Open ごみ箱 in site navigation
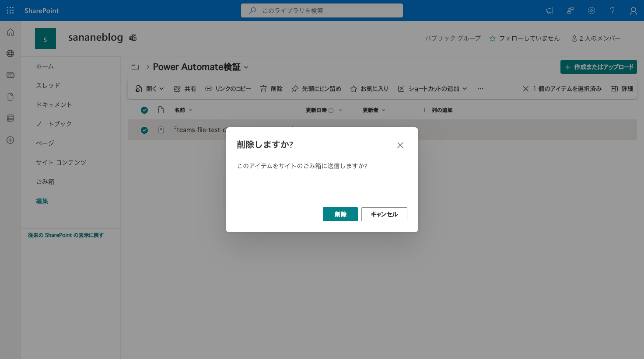This screenshot has width=644, height=359. point(45,181)
